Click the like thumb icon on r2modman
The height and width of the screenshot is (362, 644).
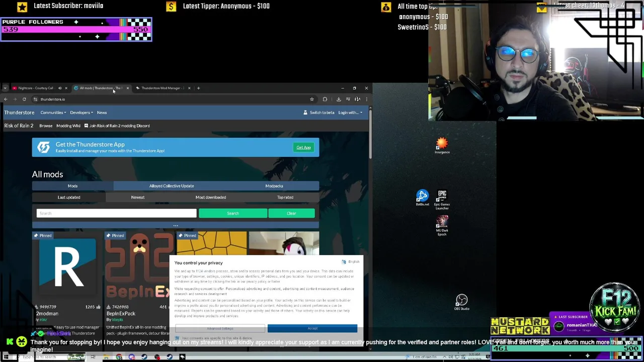(98, 307)
